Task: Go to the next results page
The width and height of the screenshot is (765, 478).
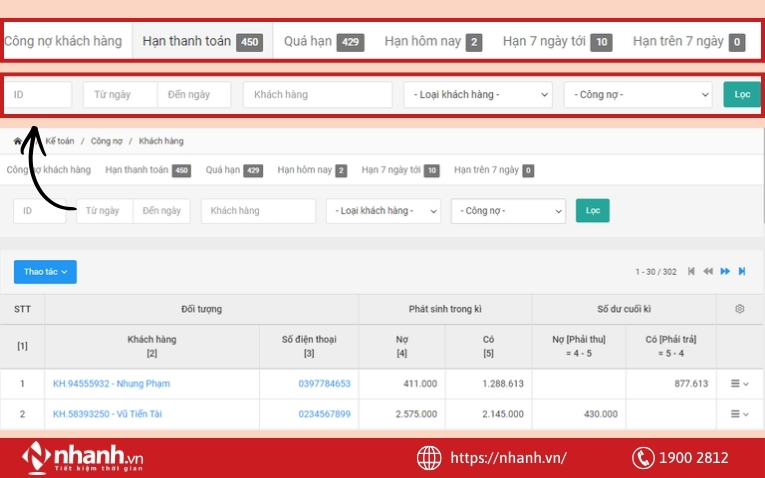Action: [x=725, y=271]
